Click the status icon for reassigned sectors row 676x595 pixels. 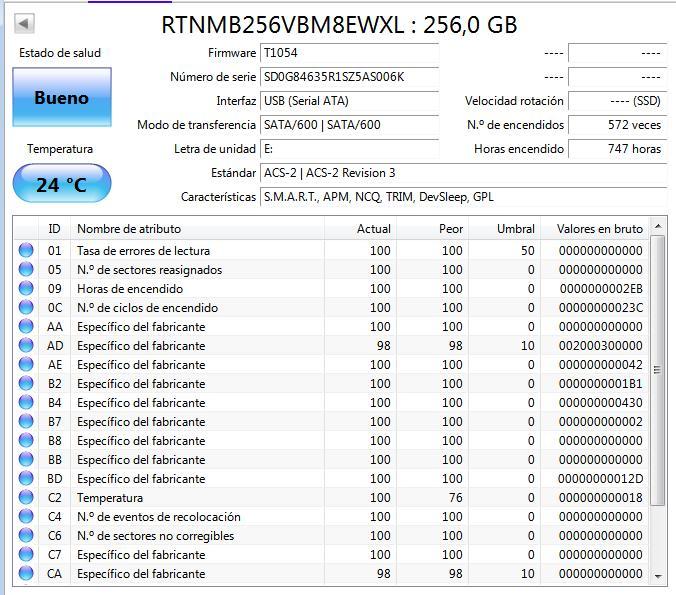click(x=26, y=269)
